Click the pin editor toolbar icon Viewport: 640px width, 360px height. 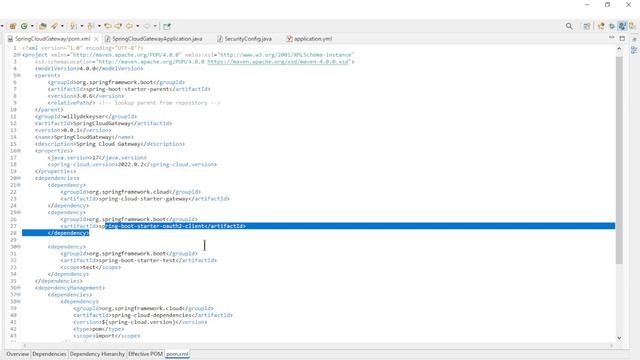167,27
